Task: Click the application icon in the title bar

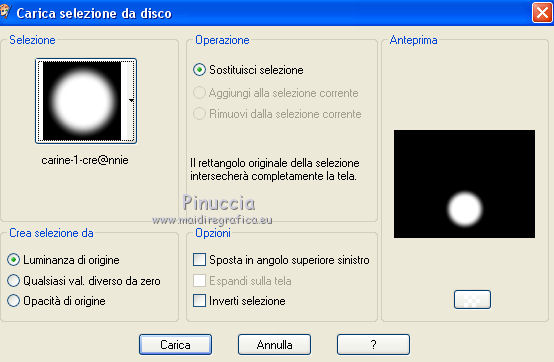Action: [4, 12]
